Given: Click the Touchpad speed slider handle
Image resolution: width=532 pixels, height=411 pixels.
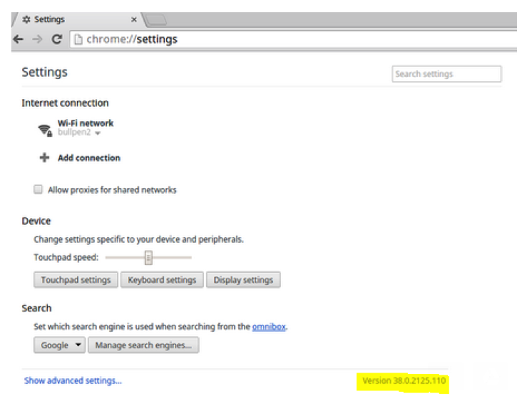Looking at the screenshot, I should point(148,257).
